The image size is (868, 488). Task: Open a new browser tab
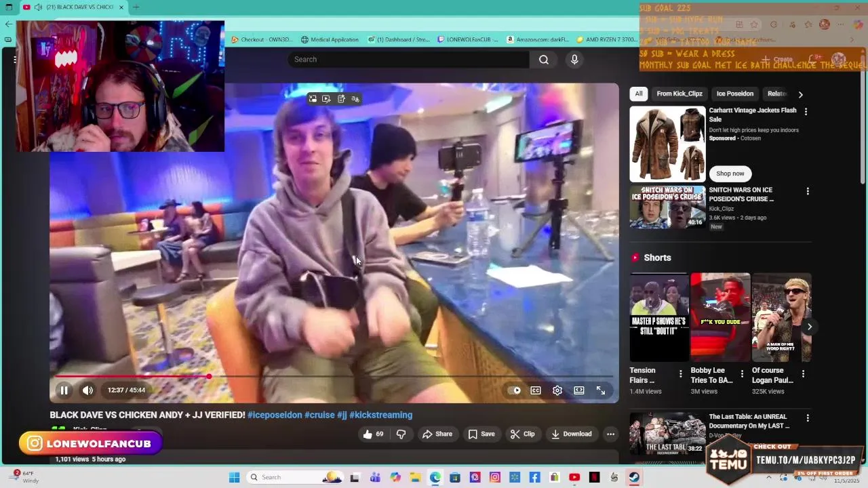pos(136,7)
